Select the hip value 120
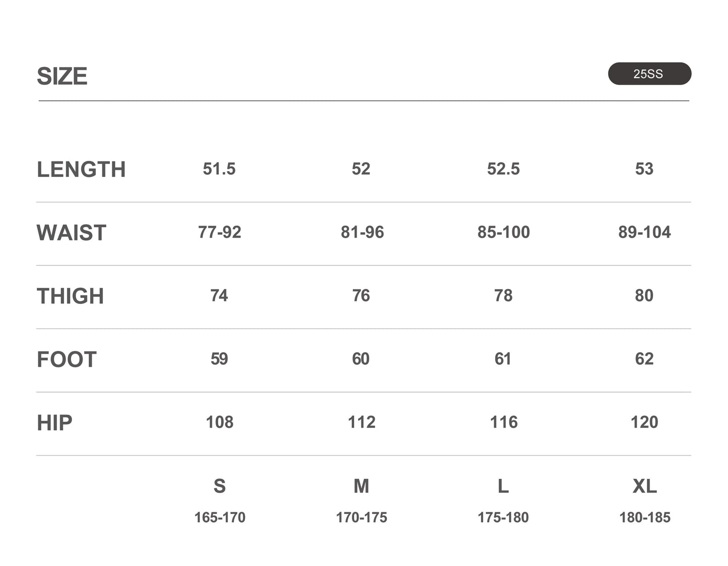This screenshot has width=728, height=566. click(644, 422)
